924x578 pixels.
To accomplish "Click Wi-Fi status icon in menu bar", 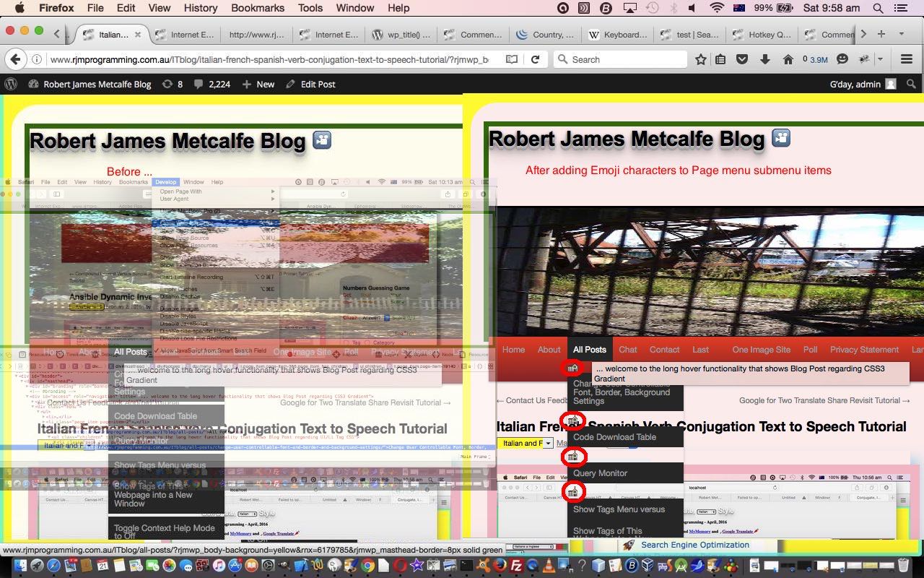I will (x=717, y=8).
